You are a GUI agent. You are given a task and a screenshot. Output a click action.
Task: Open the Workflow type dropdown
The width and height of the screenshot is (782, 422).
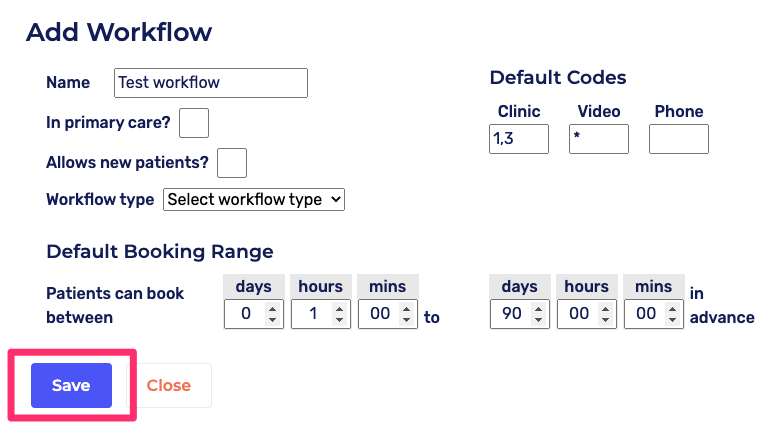point(254,199)
